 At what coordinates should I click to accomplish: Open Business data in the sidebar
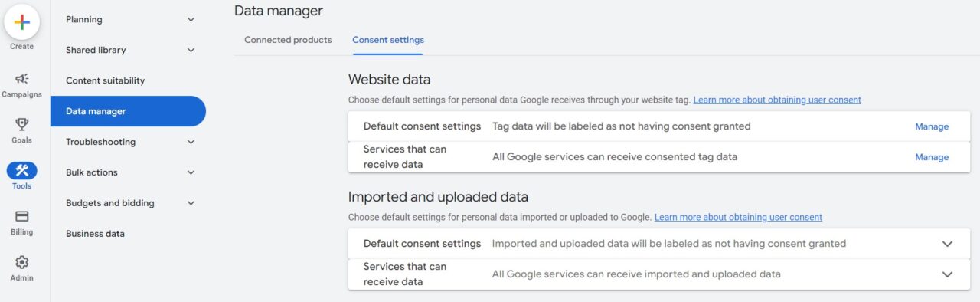click(95, 234)
